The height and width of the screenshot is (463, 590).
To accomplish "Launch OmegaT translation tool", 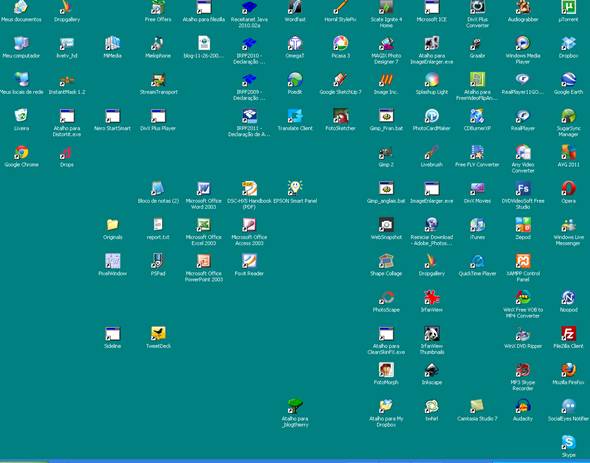I will (295, 43).
